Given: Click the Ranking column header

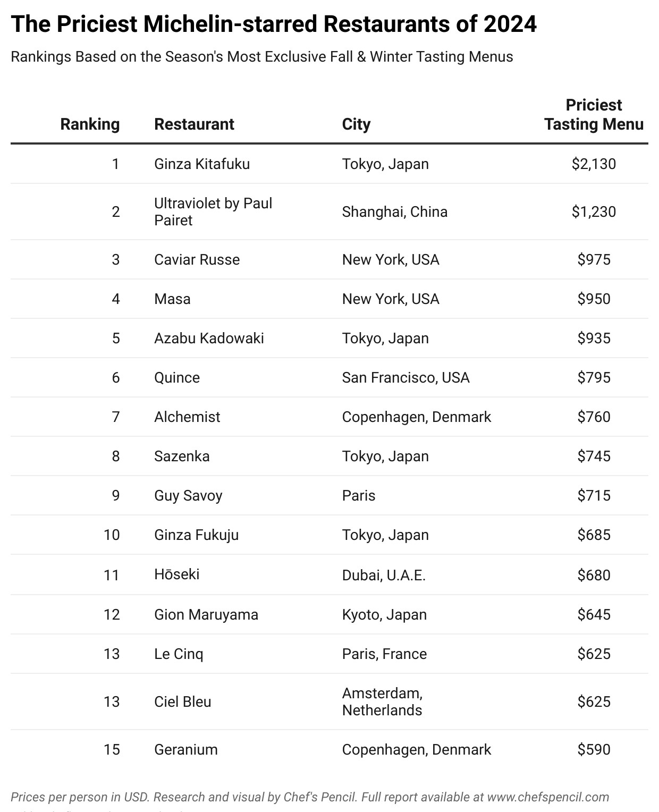Looking at the screenshot, I should (90, 124).
